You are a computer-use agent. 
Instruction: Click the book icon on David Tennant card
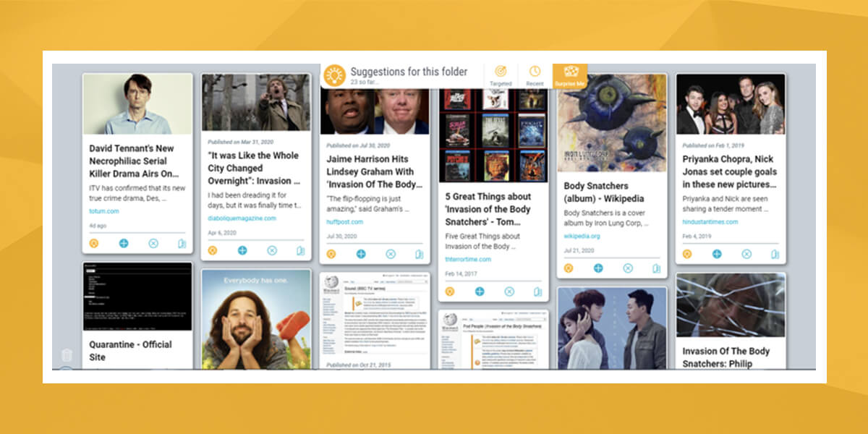[182, 243]
